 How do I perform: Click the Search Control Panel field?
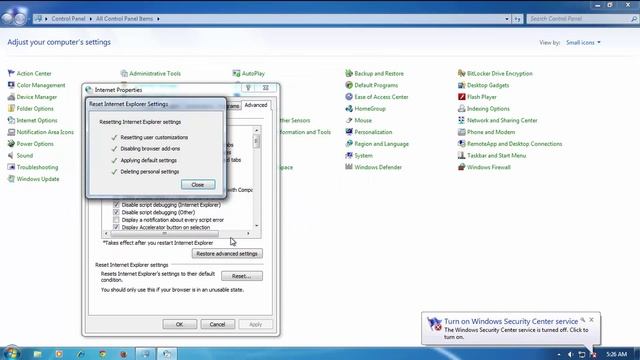click(582, 19)
